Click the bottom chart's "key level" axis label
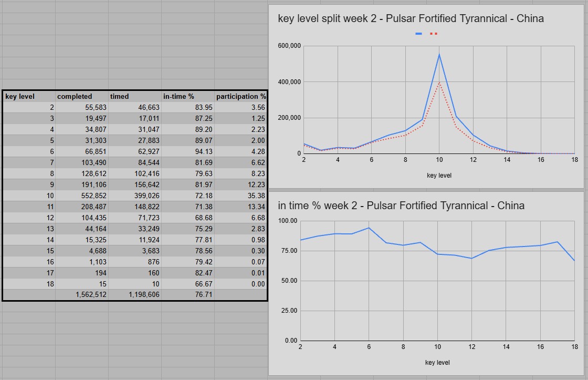 pyautogui.click(x=437, y=362)
